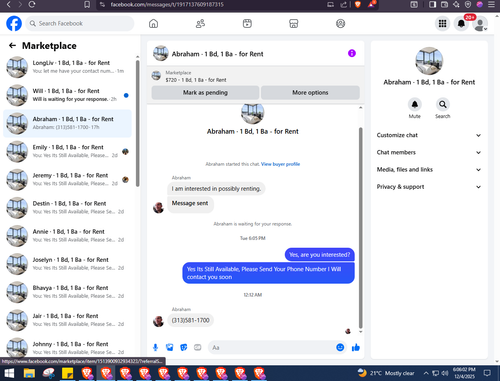
Task: Click the (313)581-1700 message bubble
Action: pyautogui.click(x=191, y=320)
